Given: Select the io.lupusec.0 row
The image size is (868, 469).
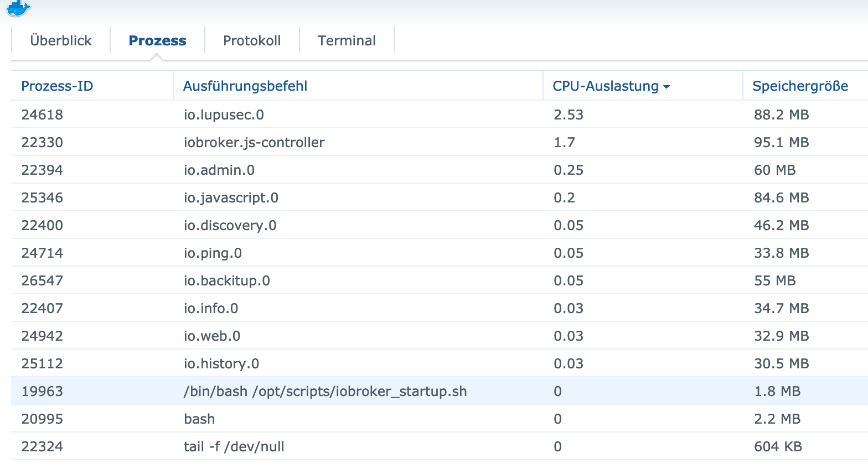Looking at the screenshot, I should pyautogui.click(x=440, y=114).
